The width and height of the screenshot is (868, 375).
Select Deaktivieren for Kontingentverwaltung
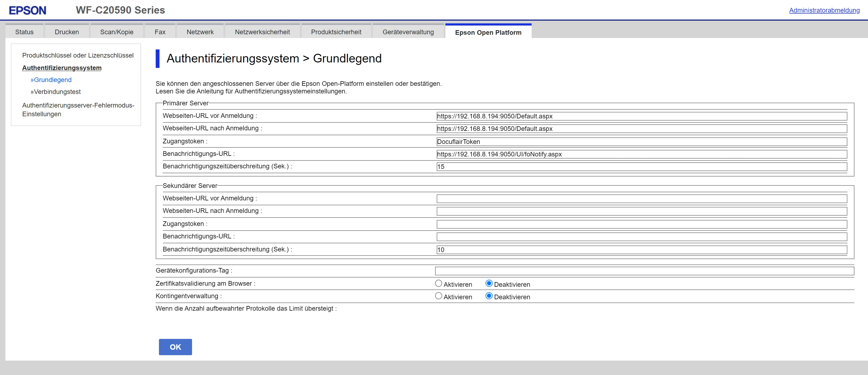pos(489,296)
